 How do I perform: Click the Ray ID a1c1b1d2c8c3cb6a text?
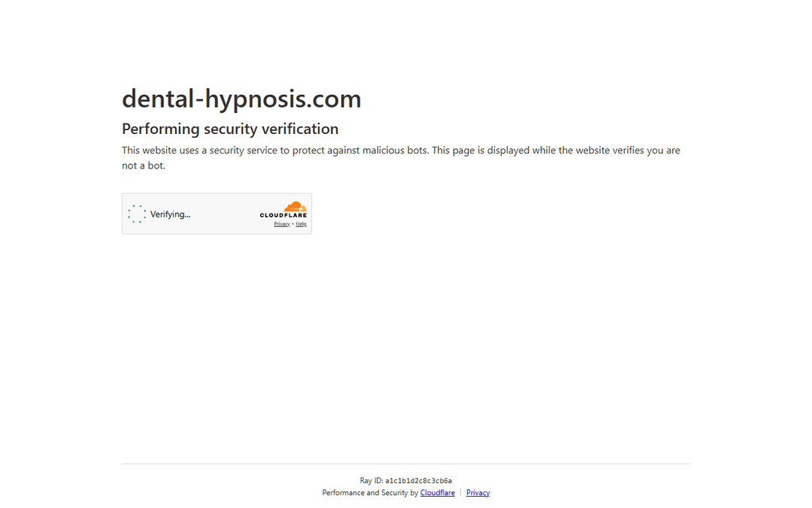pyautogui.click(x=405, y=480)
